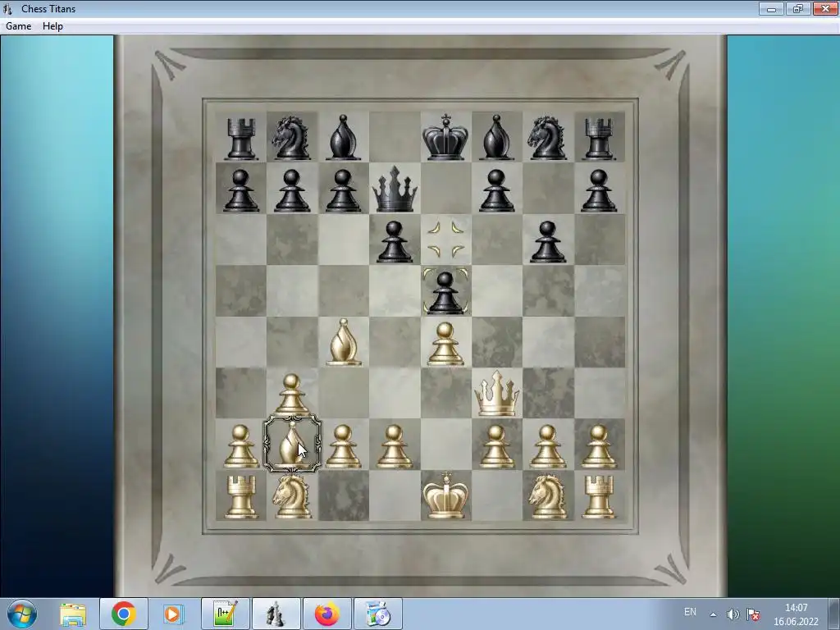Screen dimensions: 840x630
Task: Click the black pawn on h7
Action: tap(598, 190)
